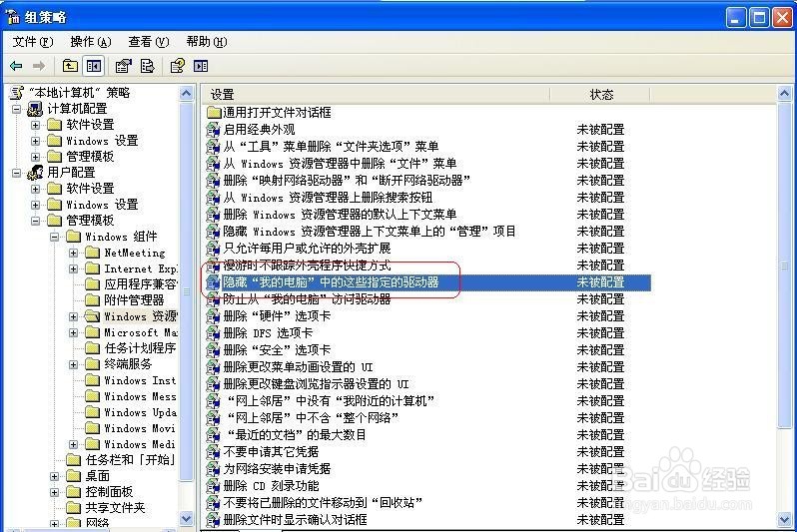Expand the 桌面 tree node
Image resolution: width=797 pixels, height=532 pixels.
click(x=54, y=476)
